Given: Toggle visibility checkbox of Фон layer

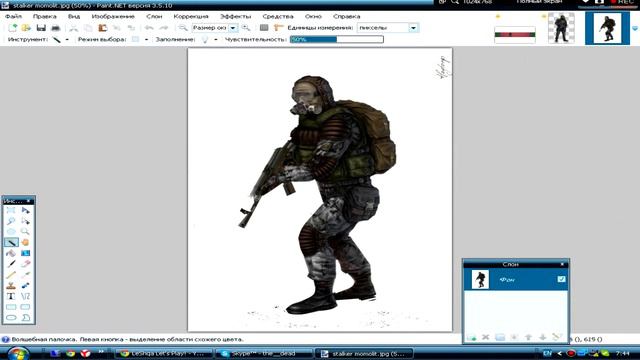Looking at the screenshot, I should 561,279.
